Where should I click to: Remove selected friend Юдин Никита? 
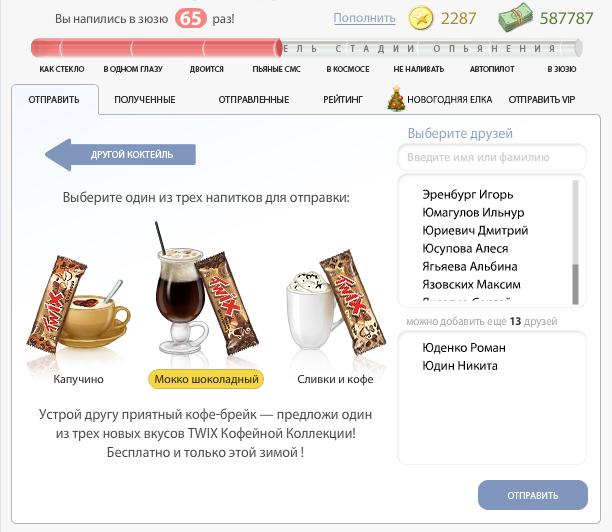pyautogui.click(x=460, y=366)
